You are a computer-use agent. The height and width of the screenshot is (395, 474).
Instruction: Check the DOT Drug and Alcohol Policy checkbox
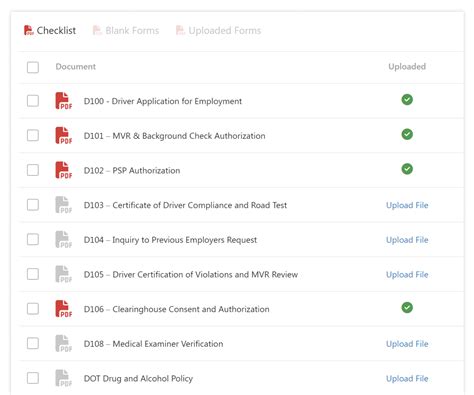33,378
